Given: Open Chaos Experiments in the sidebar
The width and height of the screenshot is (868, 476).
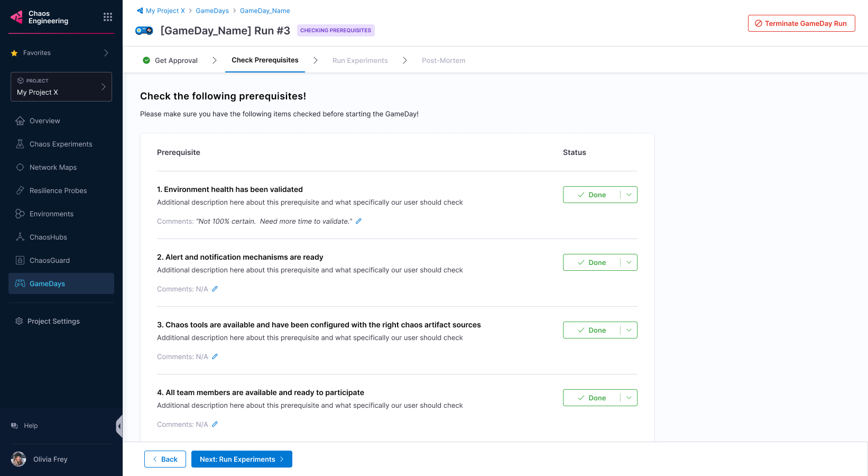Looking at the screenshot, I should coord(61,144).
